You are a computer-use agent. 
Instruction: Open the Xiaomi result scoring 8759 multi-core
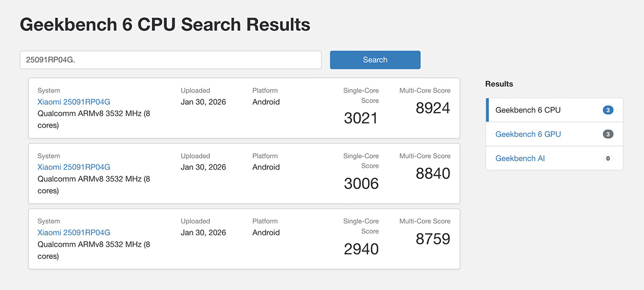(74, 233)
